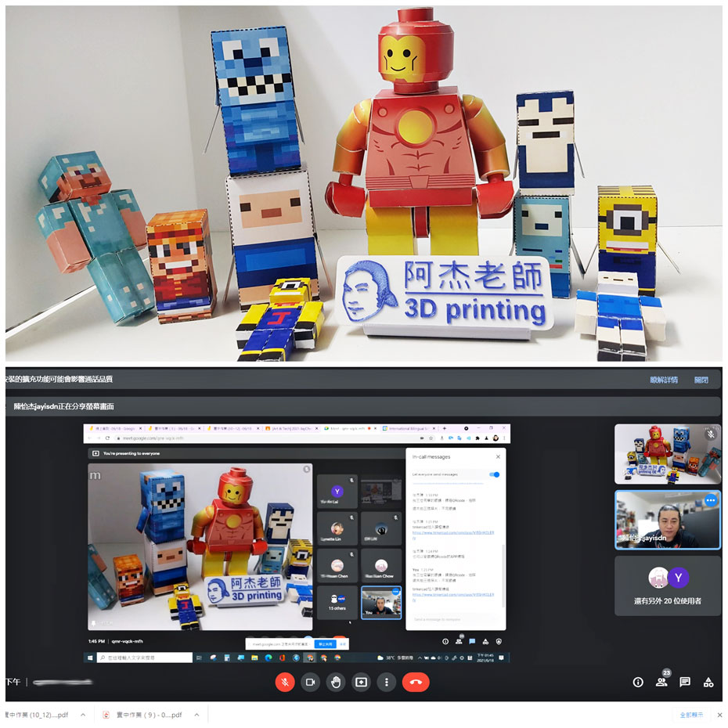Viewport: 728px width, 728px height.
Task: Unmute the microphone with the red mic button
Action: 285,682
